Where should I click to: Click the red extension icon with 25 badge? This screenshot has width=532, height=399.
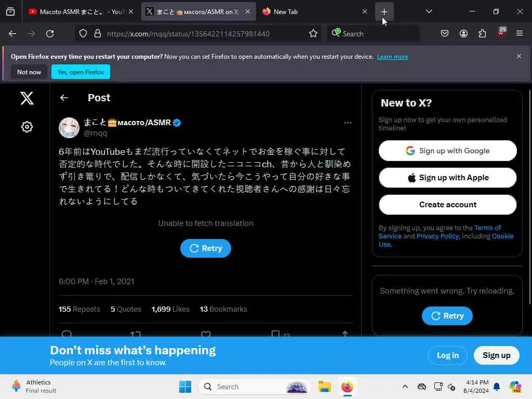coord(501,33)
